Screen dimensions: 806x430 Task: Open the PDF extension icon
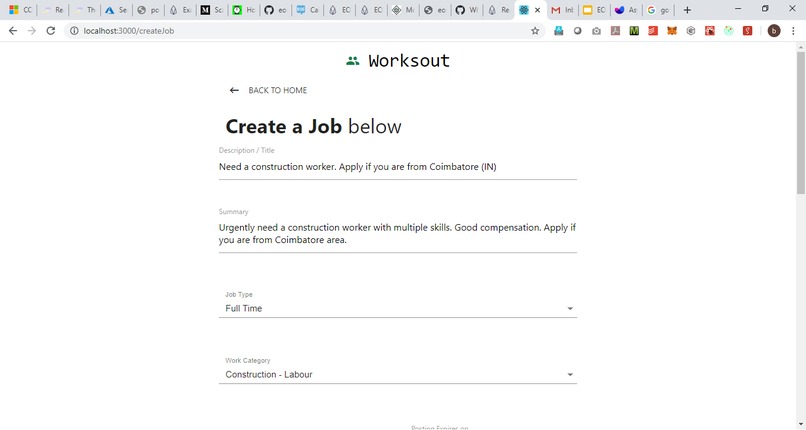[615, 31]
